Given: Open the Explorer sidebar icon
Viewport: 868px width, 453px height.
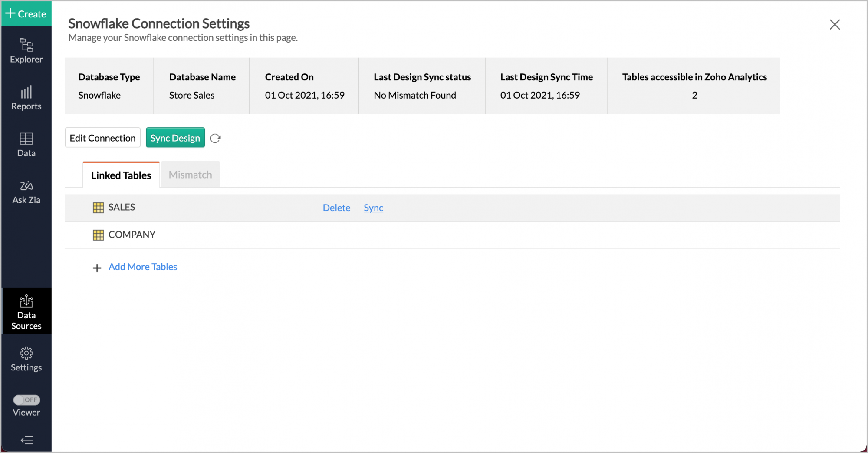Looking at the screenshot, I should [26, 51].
